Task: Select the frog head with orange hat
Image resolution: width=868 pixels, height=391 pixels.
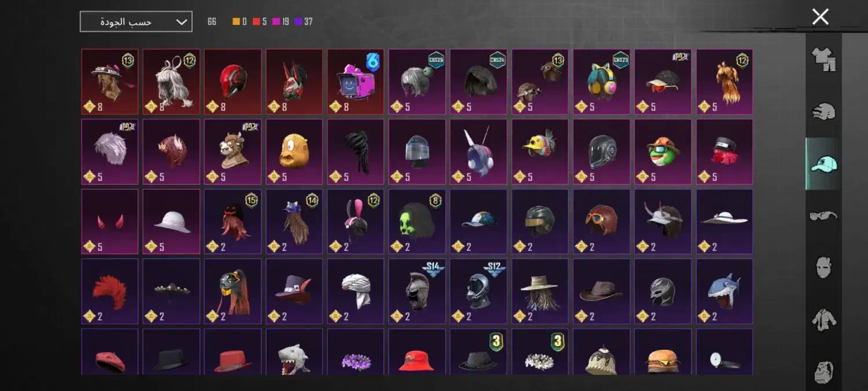Action: click(x=663, y=152)
